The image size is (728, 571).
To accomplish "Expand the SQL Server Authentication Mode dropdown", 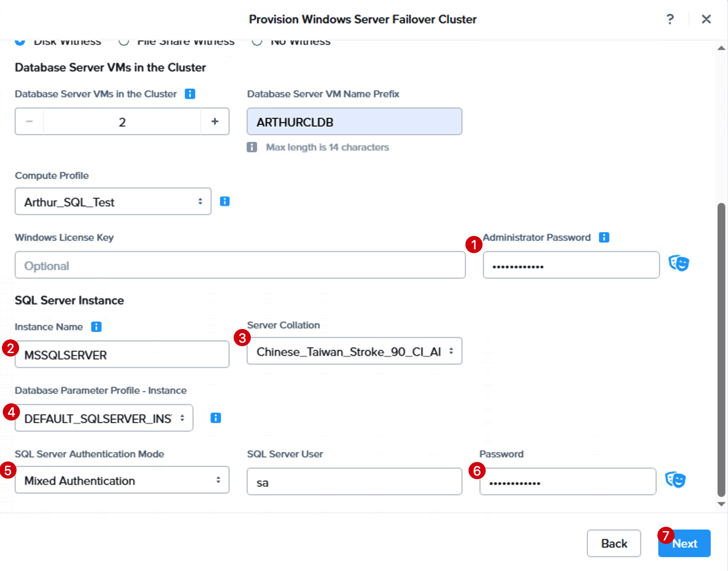I will (x=122, y=480).
